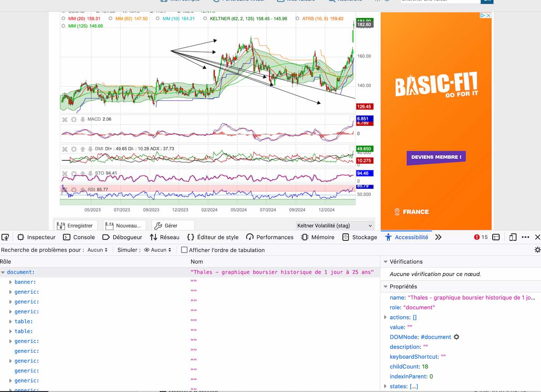The width and height of the screenshot is (541, 392).
Task: Switch to the Console tab
Action: point(79,237)
